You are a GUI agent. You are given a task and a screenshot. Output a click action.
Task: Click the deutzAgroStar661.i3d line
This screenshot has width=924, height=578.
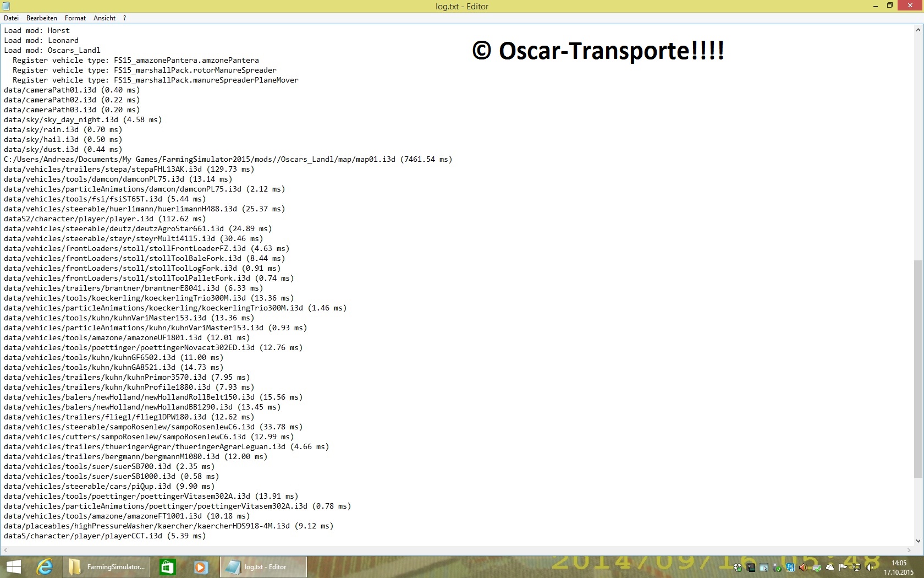point(138,229)
